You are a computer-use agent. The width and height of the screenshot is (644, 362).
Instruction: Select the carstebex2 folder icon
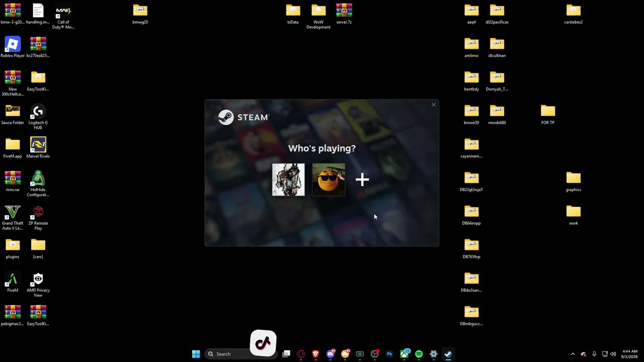click(x=574, y=14)
